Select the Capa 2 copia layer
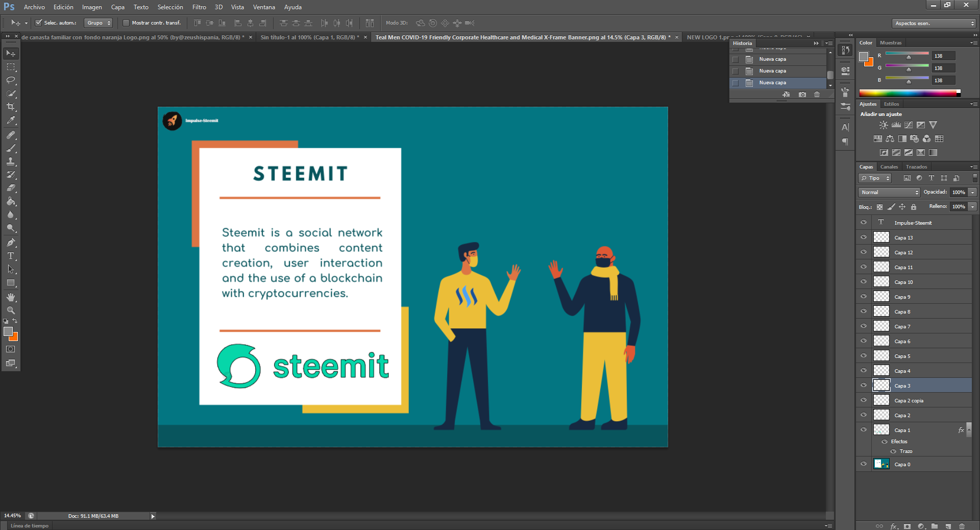 (909, 401)
